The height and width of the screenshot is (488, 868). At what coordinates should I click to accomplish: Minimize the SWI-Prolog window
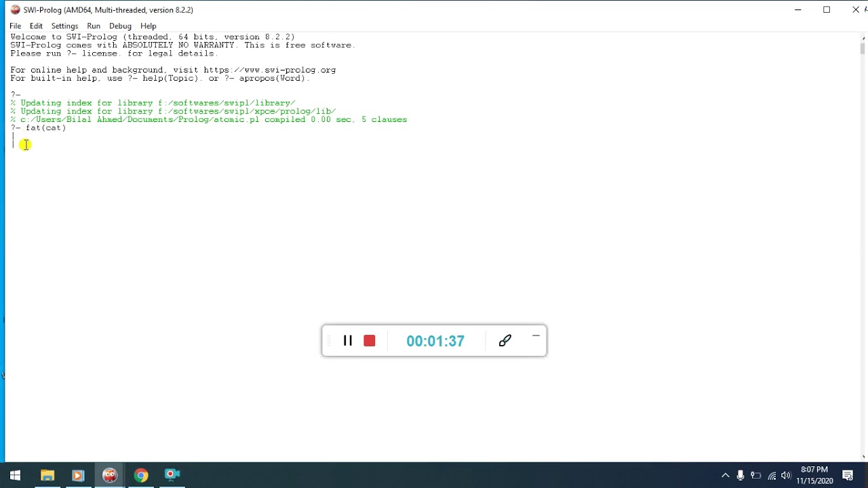tap(798, 9)
